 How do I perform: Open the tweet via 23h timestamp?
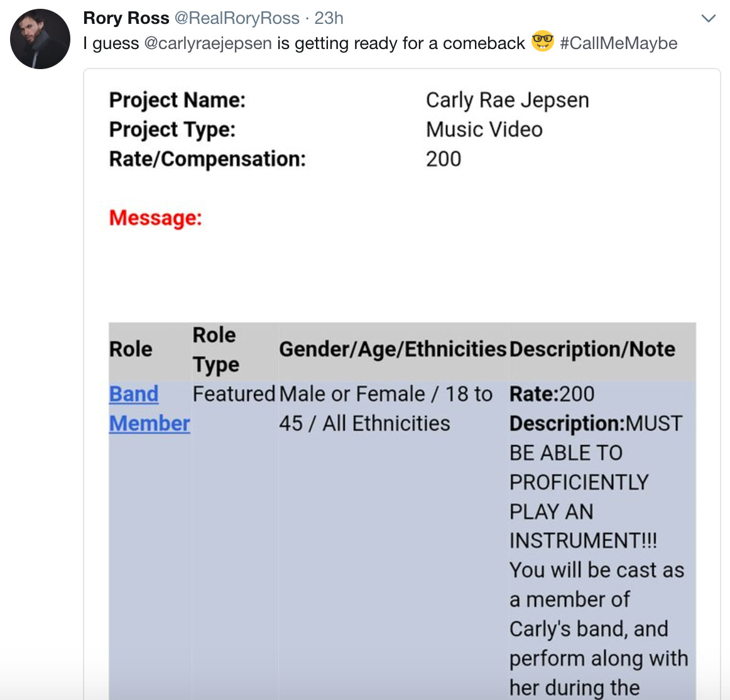click(329, 18)
